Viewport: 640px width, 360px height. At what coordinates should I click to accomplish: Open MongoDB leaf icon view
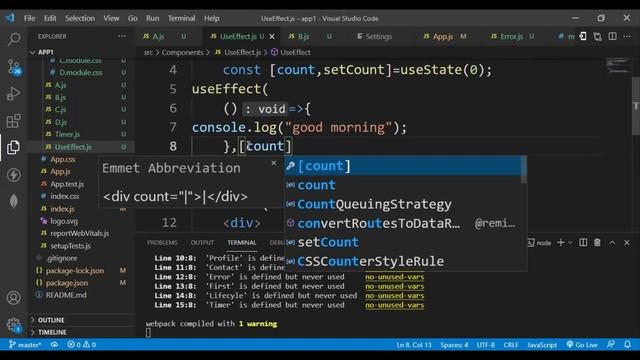point(13,201)
